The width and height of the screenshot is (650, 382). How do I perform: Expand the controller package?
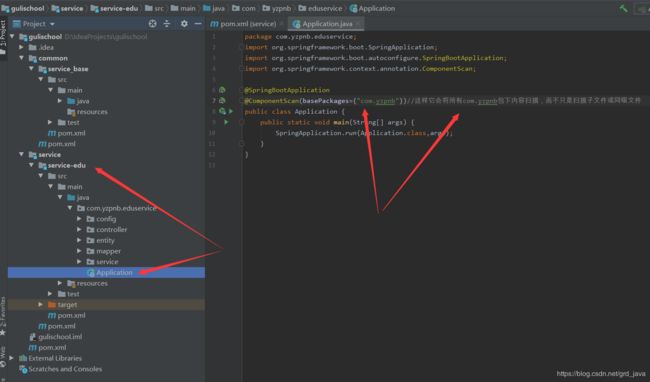[79, 229]
